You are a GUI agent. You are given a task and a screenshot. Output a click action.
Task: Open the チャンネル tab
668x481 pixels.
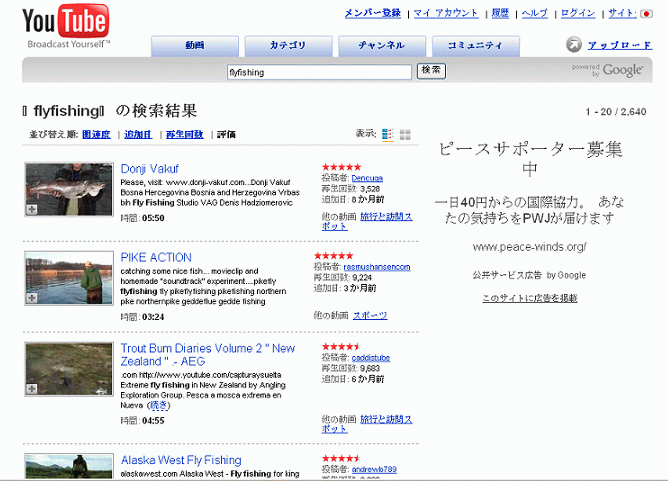click(x=382, y=46)
